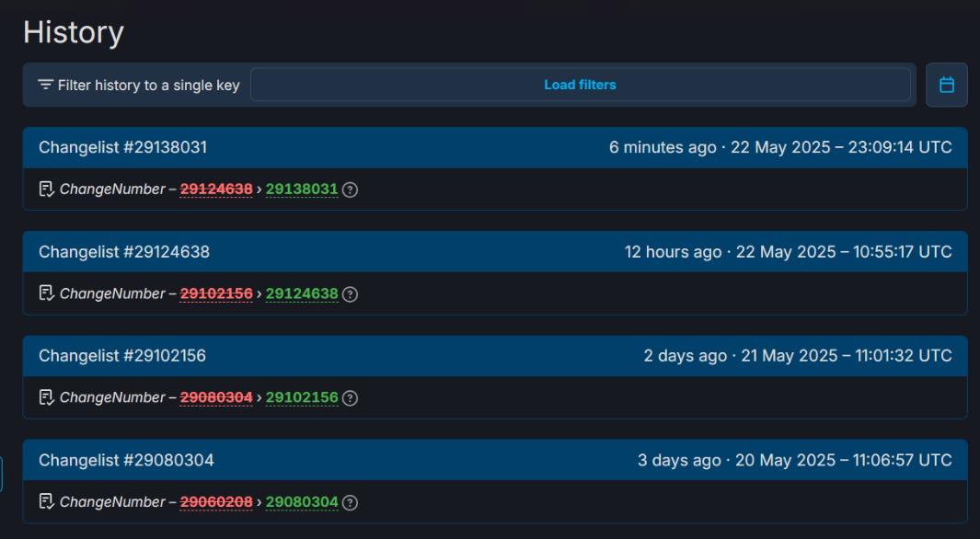This screenshot has width=980, height=539.
Task: Open Changelist #29124638 header link
Action: point(123,251)
